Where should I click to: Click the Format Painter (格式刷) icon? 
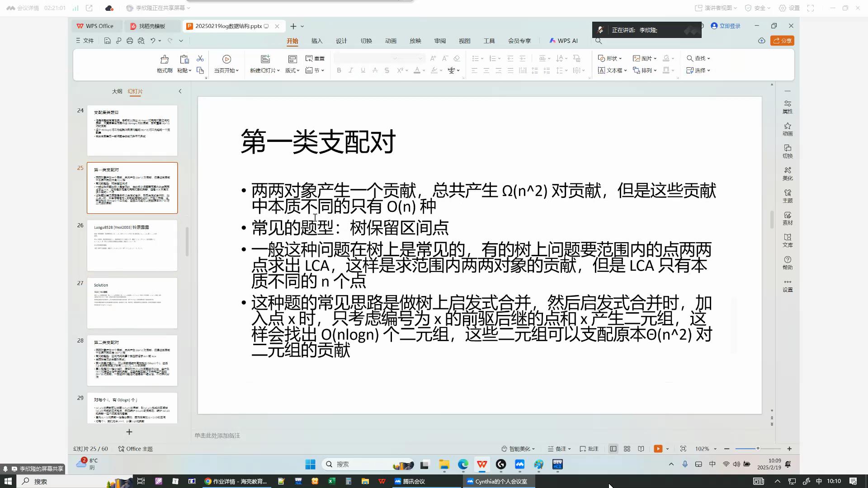tap(165, 59)
